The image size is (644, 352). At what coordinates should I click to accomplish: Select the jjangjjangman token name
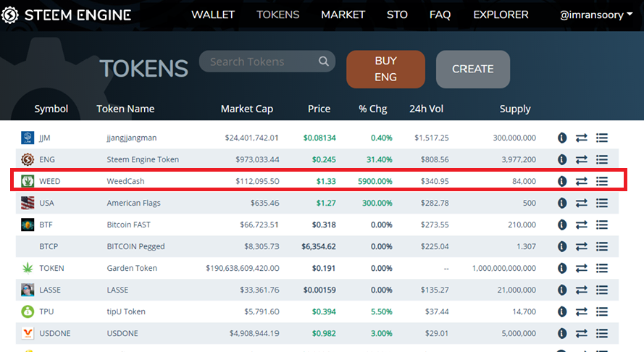tap(132, 138)
